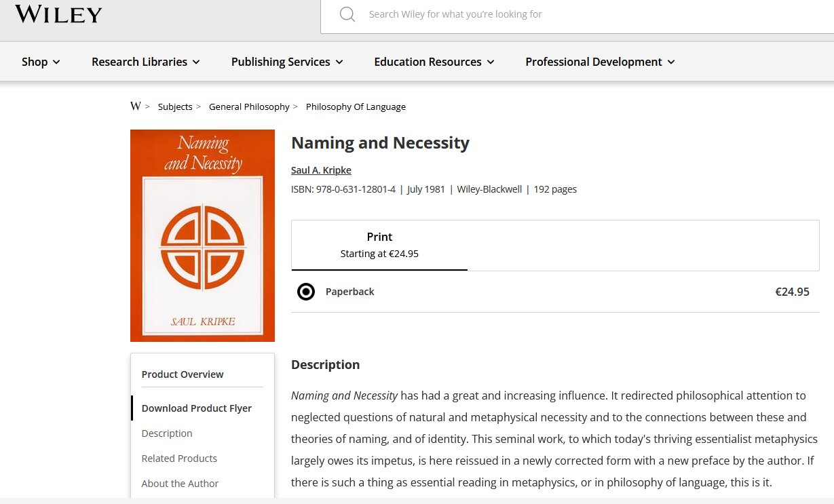Expand Publishing Services menu
This screenshot has width=834, height=504.
coord(287,62)
